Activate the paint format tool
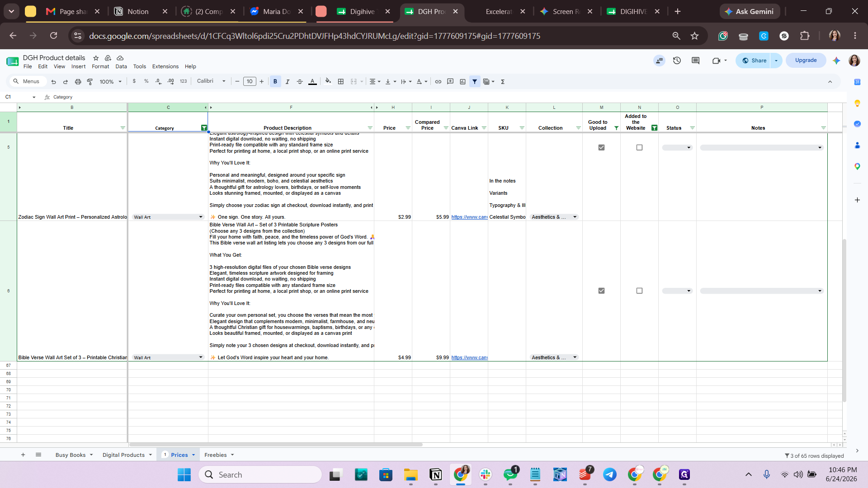The height and width of the screenshot is (488, 868). pos(90,82)
